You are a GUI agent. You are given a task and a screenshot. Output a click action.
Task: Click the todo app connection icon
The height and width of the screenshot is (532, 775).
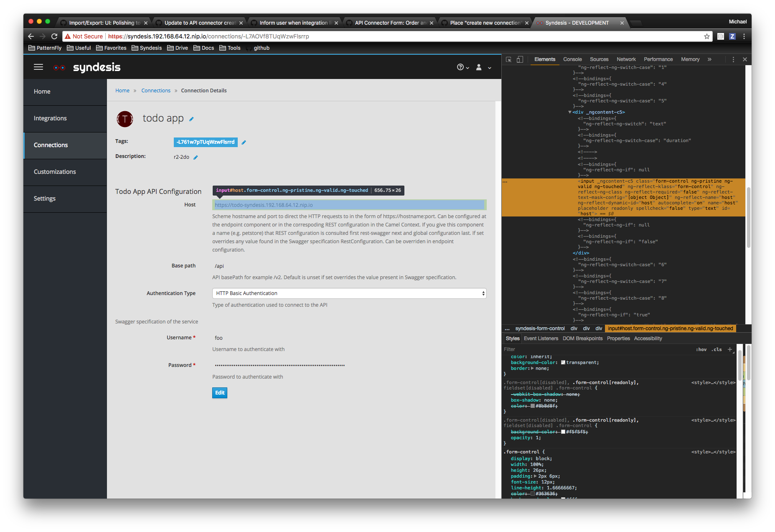(x=125, y=119)
